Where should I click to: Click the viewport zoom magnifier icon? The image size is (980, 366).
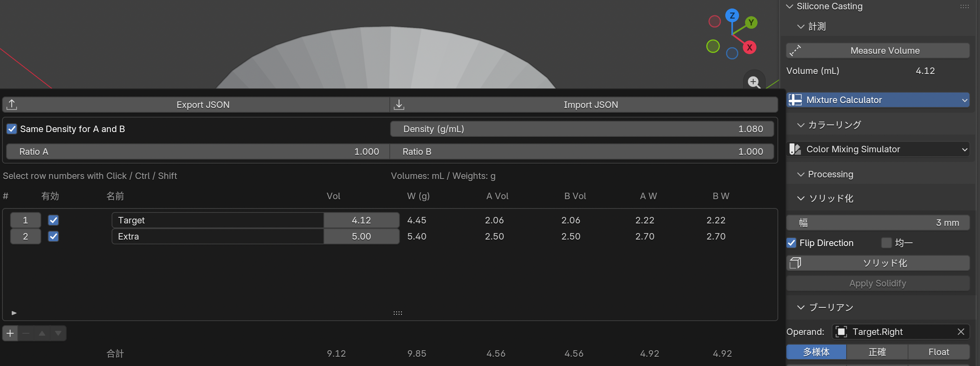[754, 82]
